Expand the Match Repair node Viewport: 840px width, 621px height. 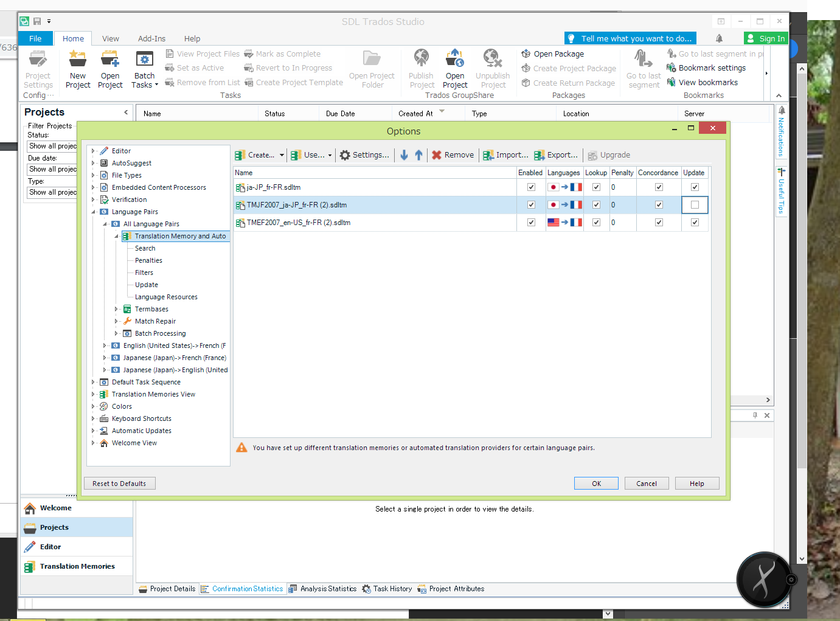coord(116,321)
